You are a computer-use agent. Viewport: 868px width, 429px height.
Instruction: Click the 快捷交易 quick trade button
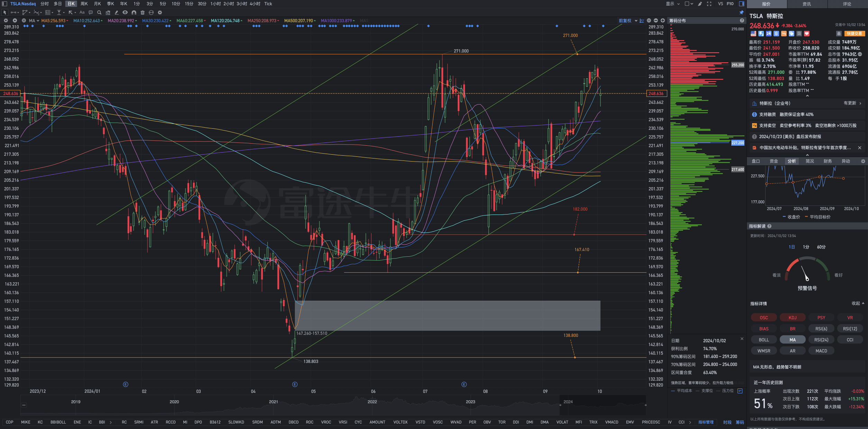click(855, 34)
